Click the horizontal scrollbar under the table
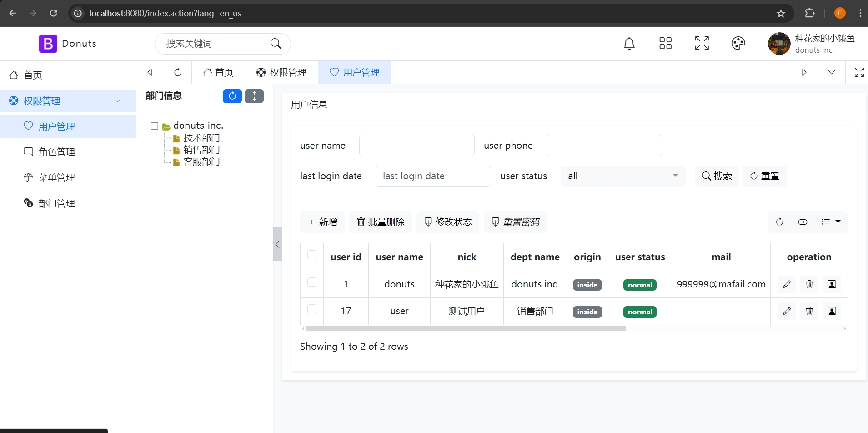The height and width of the screenshot is (433, 868). (x=466, y=328)
